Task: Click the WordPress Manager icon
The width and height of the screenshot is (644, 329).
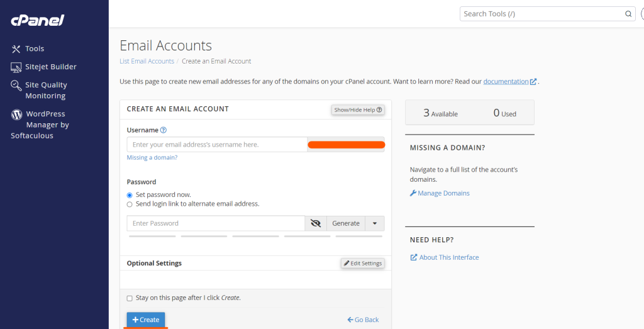Action: pyautogui.click(x=16, y=114)
